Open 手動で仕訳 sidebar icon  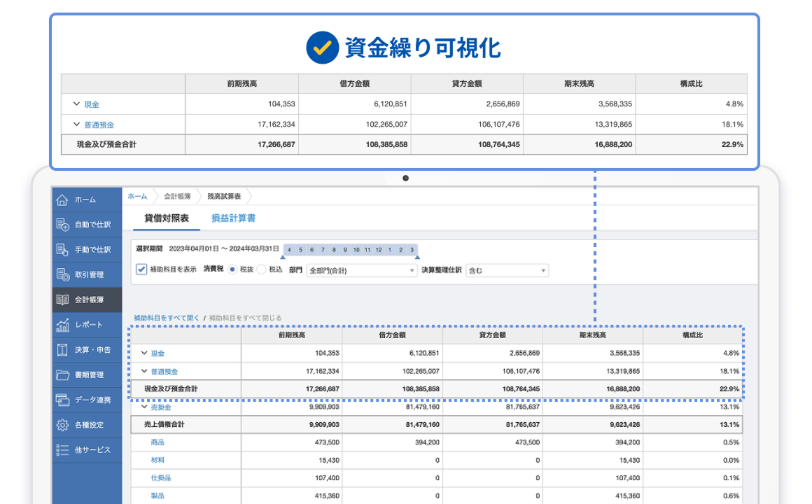(63, 250)
